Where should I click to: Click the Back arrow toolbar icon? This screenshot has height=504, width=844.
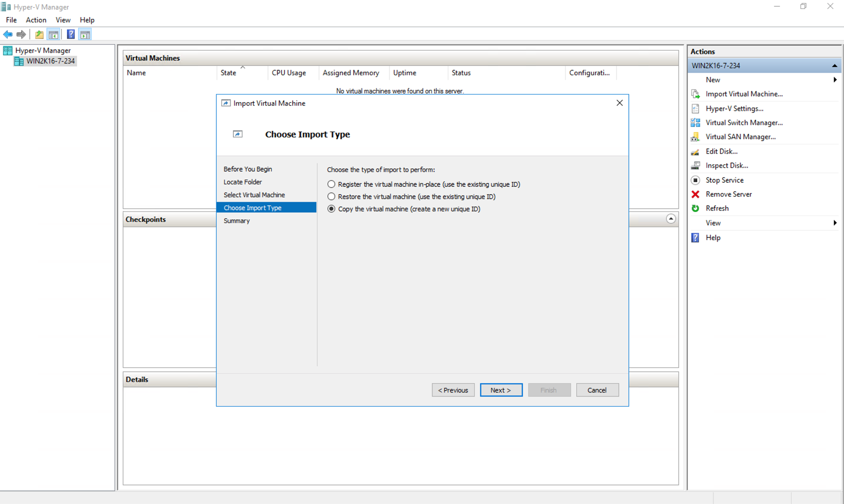point(8,35)
